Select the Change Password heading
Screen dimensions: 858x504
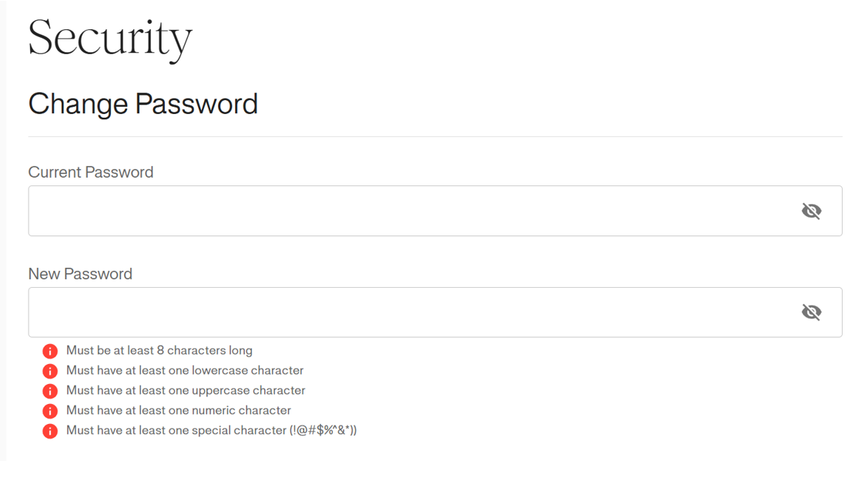point(142,104)
